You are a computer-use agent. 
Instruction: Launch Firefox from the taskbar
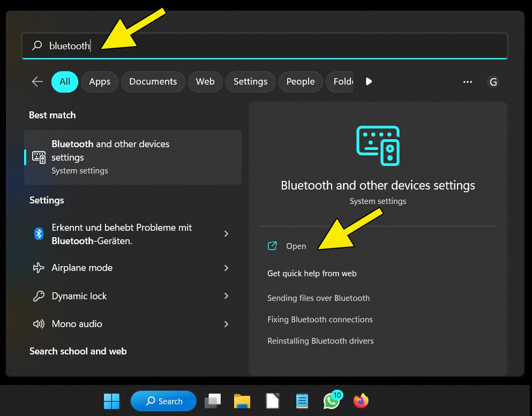[361, 400]
